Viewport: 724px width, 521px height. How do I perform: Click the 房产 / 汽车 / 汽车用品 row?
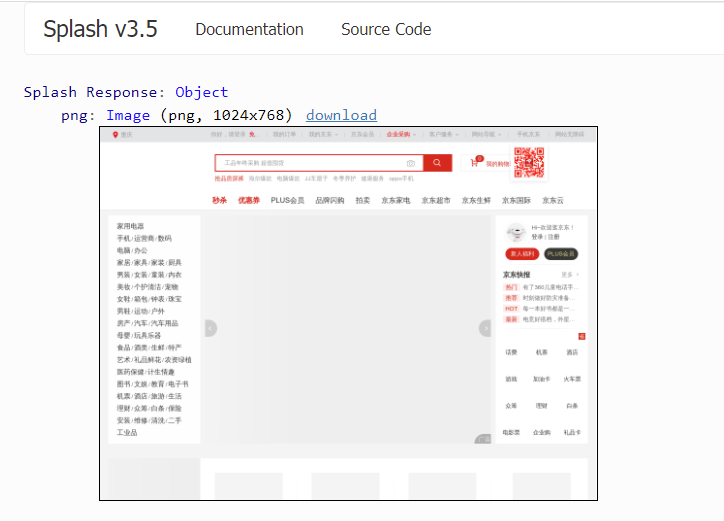coord(147,323)
